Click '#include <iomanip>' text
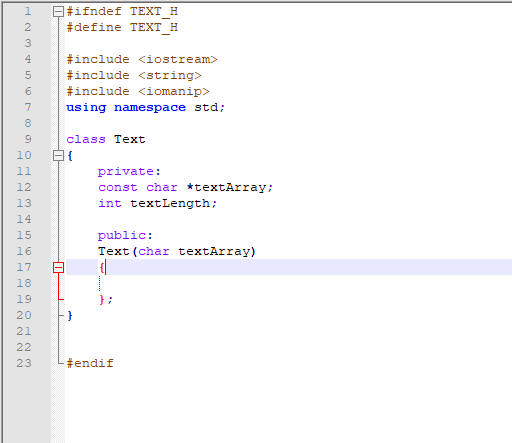This screenshot has width=512, height=443. click(138, 91)
